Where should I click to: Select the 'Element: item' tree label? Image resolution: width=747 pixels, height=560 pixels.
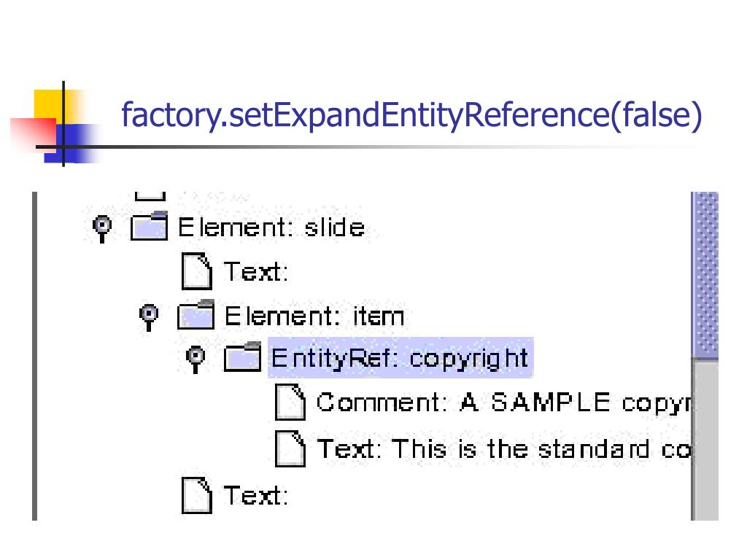click(x=314, y=316)
